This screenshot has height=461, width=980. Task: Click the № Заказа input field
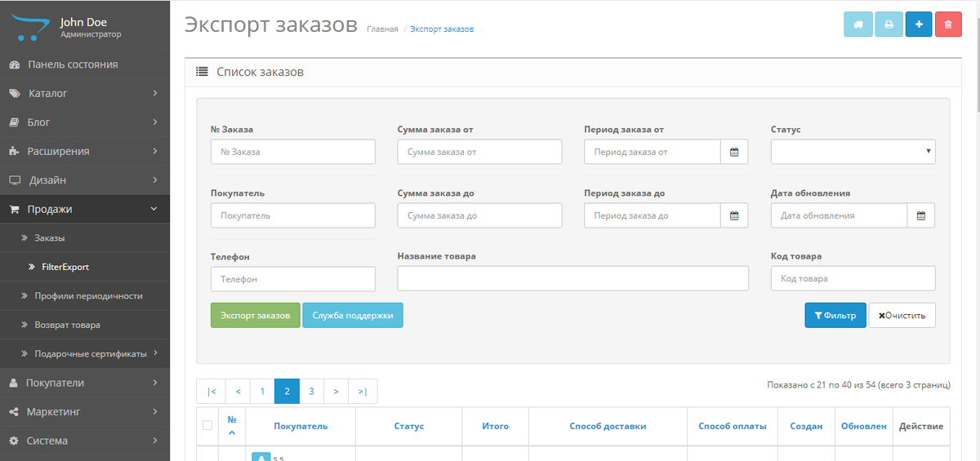click(x=292, y=152)
